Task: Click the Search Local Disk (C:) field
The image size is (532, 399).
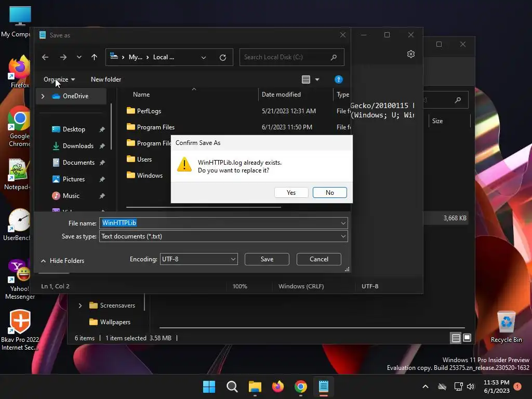Action: tap(292, 57)
